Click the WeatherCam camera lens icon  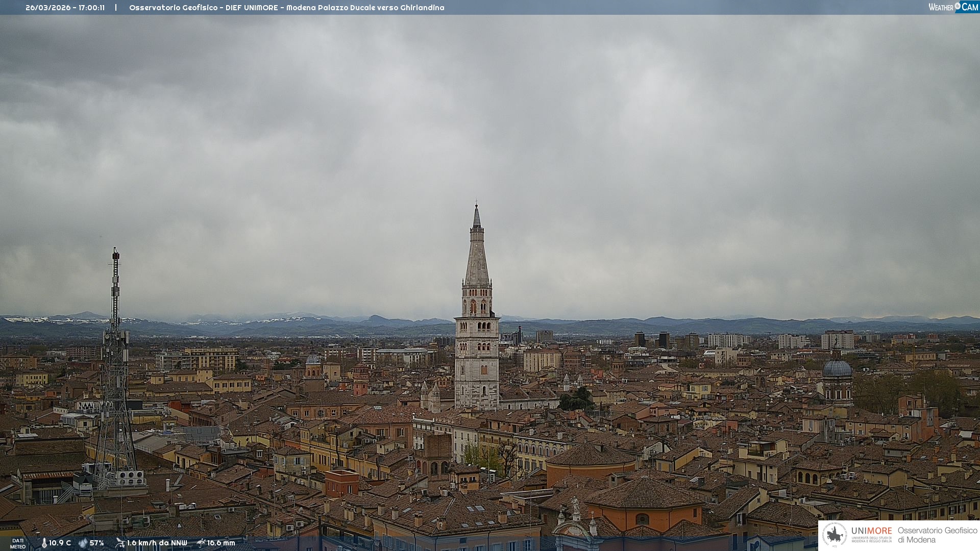(958, 6)
